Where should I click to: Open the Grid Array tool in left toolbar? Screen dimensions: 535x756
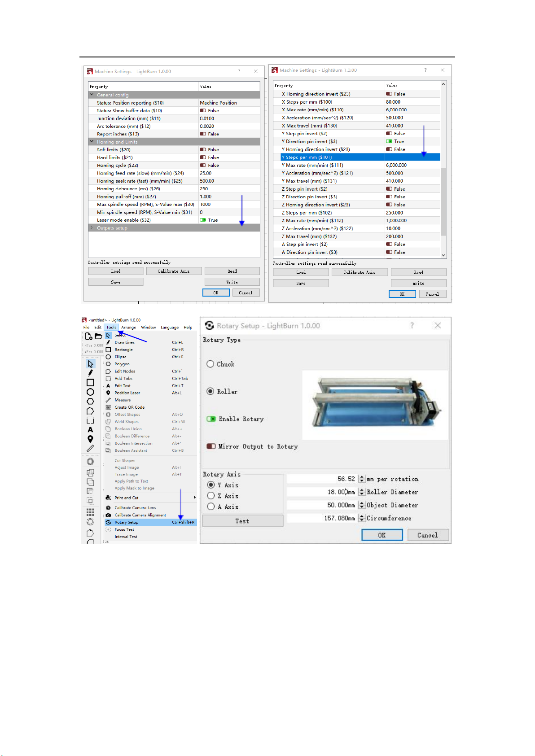click(x=90, y=512)
